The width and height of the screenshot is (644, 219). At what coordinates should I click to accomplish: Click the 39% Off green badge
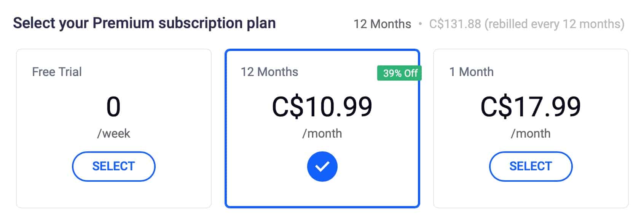point(399,73)
